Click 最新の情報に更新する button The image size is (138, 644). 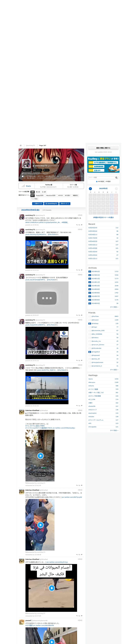pos(103,148)
